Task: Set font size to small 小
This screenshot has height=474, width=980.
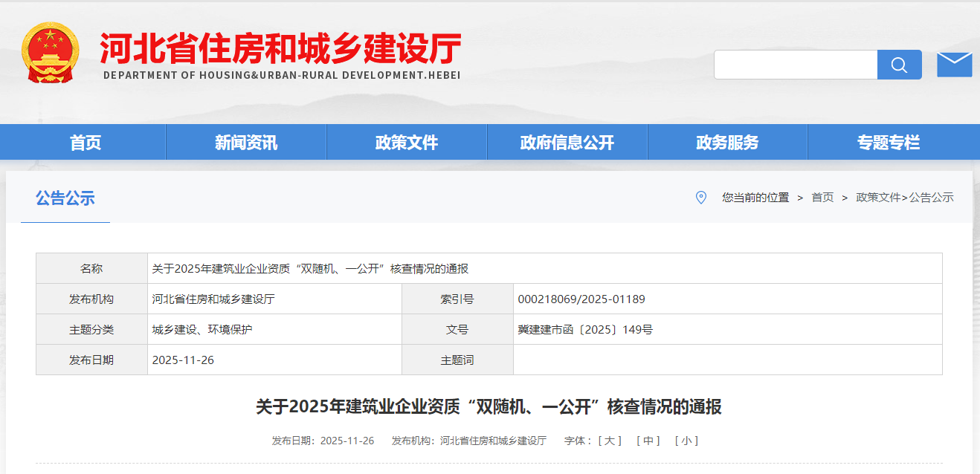Action: click(x=686, y=441)
